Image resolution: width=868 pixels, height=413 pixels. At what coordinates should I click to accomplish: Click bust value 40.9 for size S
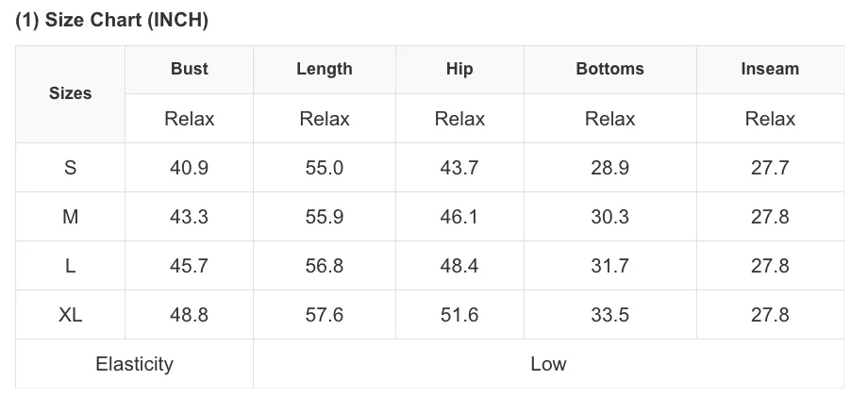(190, 168)
